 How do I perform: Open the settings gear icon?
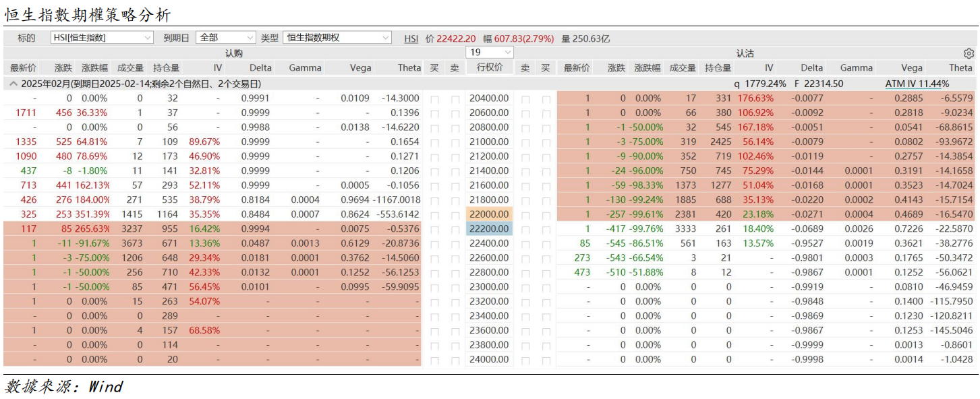coord(969,53)
